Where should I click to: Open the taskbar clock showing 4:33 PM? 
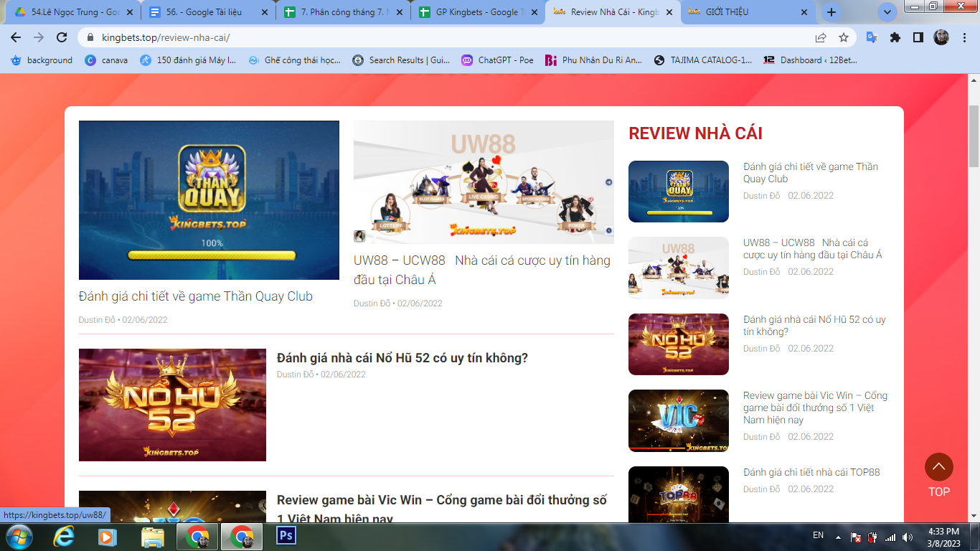(944, 537)
